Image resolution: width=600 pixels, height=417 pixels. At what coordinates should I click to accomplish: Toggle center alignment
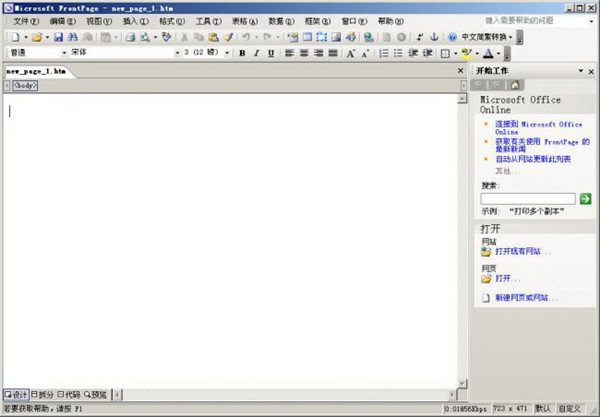(304, 54)
